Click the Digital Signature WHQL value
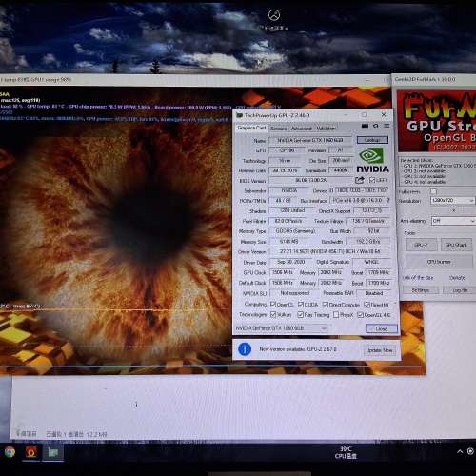 click(x=371, y=262)
